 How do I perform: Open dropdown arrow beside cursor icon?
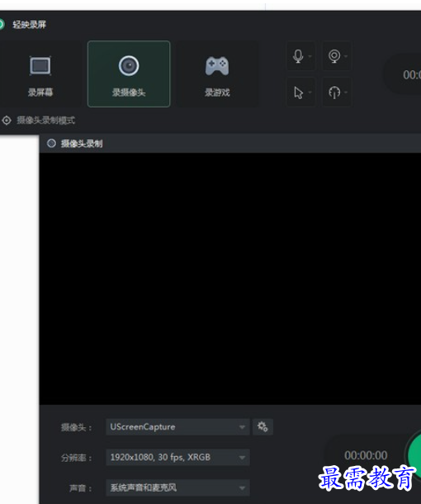(310, 93)
